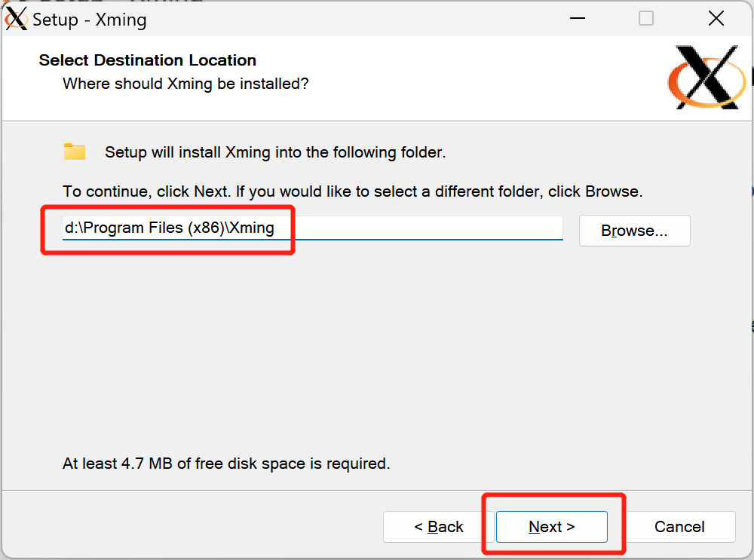Click the 'To continue, click Next' instruction text
The height and width of the screenshot is (560, 754).
352,191
